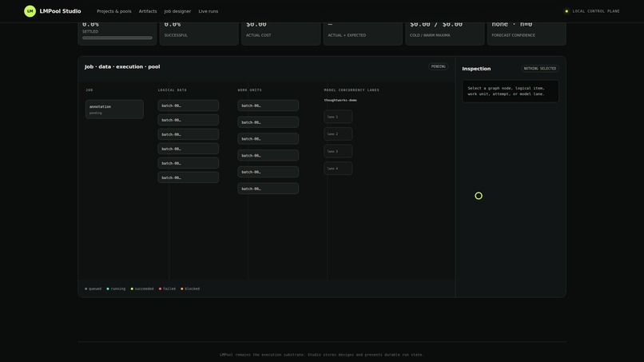The height and width of the screenshot is (362, 644).
Task: Click the orange blocked legend dot
Action: [182, 288]
